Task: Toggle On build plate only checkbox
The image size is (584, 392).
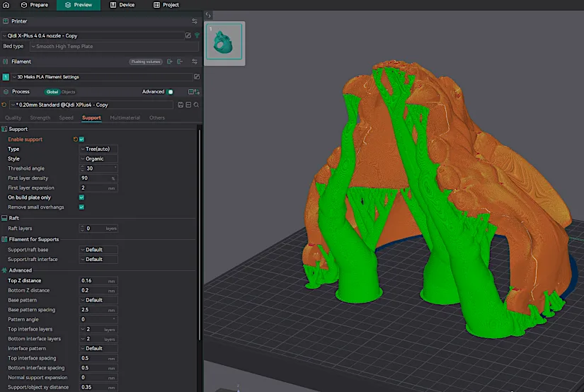Action: click(81, 197)
